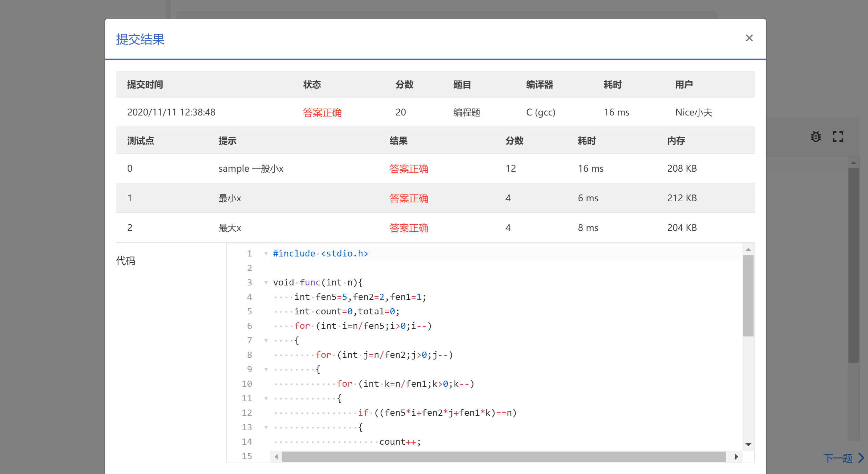Collapse the code block at line 7

[266, 341]
